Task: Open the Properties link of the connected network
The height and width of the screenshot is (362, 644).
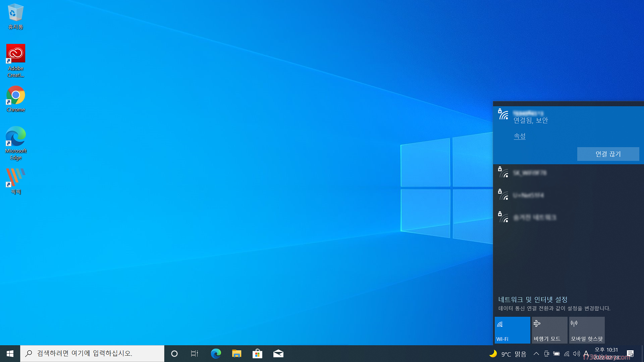Action: pyautogui.click(x=520, y=136)
